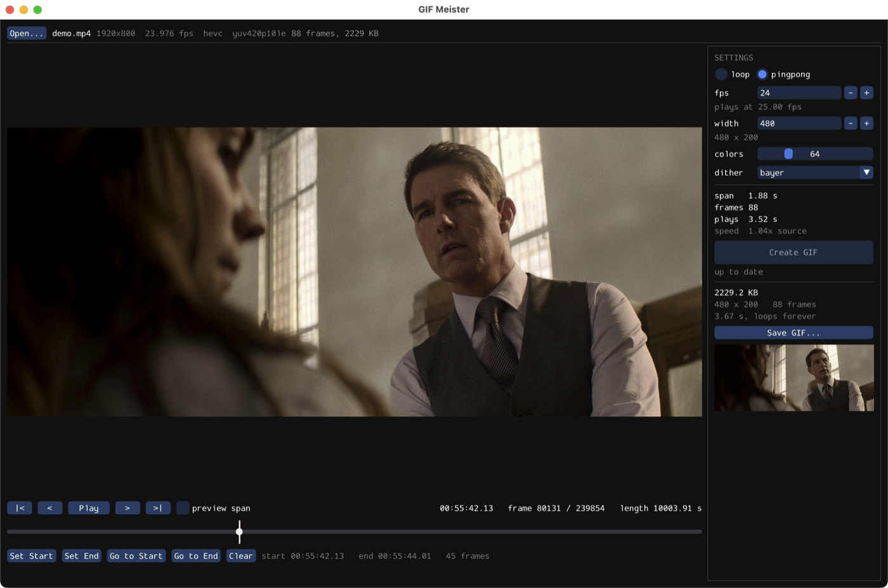Select the loop radio option

[x=721, y=74]
